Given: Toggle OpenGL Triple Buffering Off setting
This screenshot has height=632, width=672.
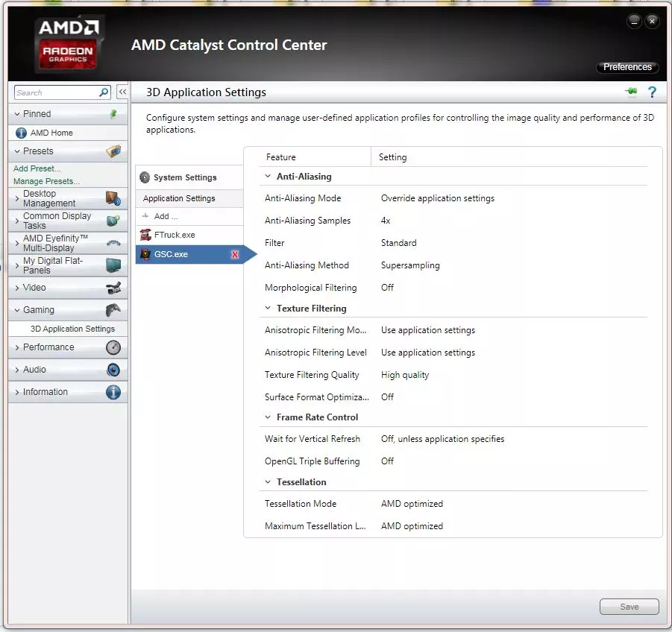Looking at the screenshot, I should click(x=387, y=461).
